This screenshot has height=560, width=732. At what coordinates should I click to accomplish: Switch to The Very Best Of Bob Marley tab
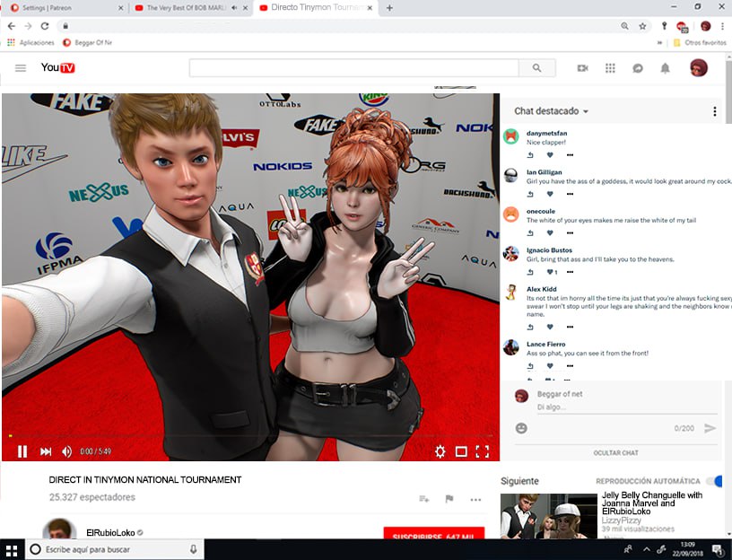[184, 8]
